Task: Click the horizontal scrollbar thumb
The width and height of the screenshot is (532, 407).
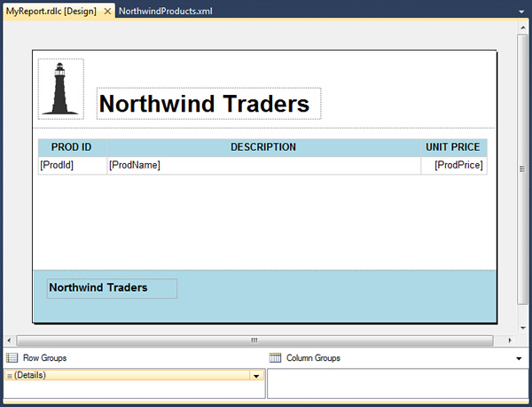Action: pyautogui.click(x=254, y=340)
